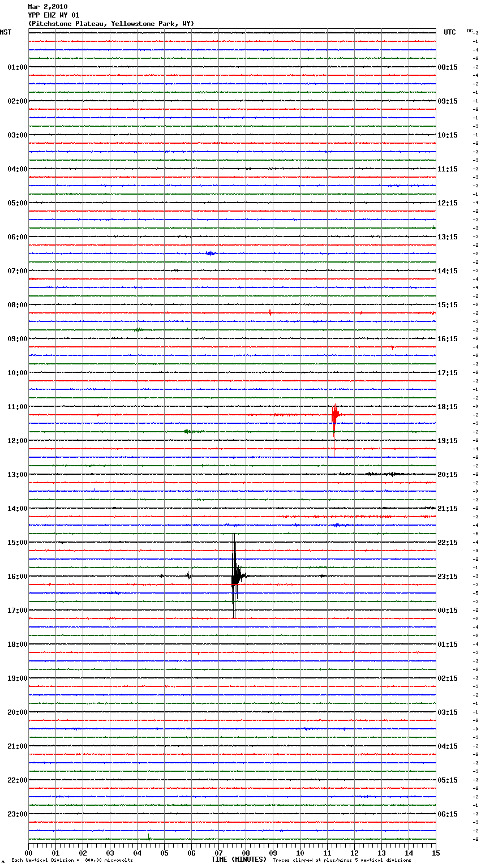This screenshot has height=868, width=481.
Task: Click the 16:15 UTC time label
Action: tap(448, 339)
